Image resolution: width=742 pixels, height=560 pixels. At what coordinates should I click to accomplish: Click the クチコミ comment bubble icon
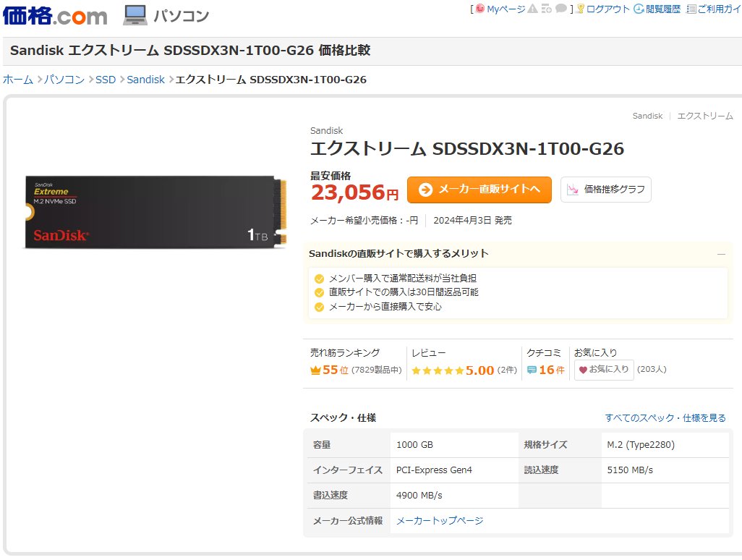tap(532, 370)
